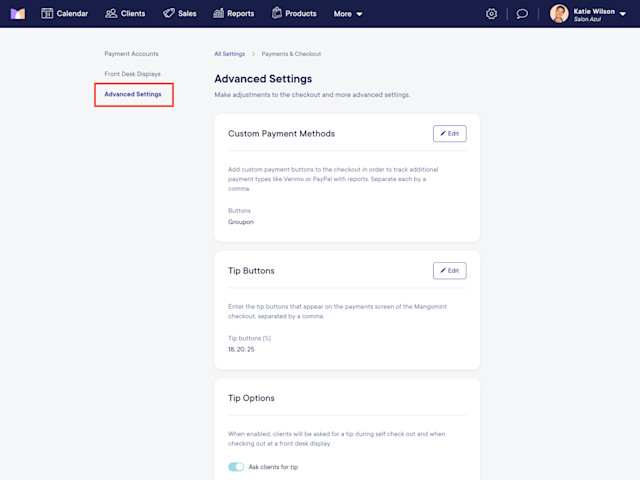Click the Payments & Checkout breadcrumb
The image size is (640, 480).
(291, 54)
